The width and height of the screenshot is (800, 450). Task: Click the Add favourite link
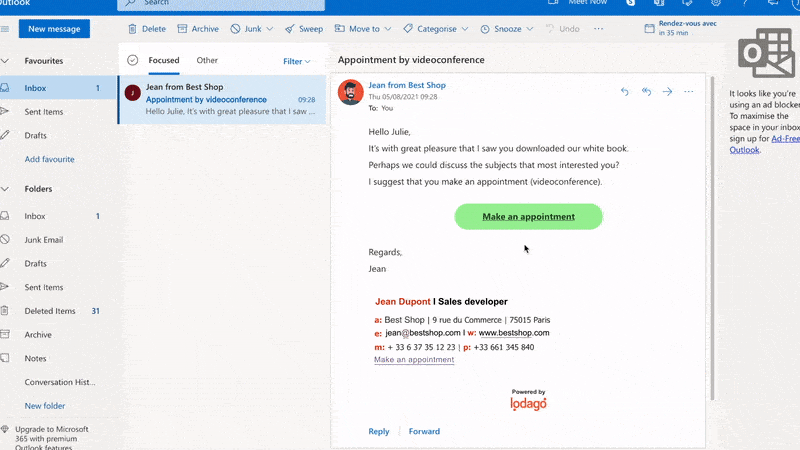click(49, 159)
